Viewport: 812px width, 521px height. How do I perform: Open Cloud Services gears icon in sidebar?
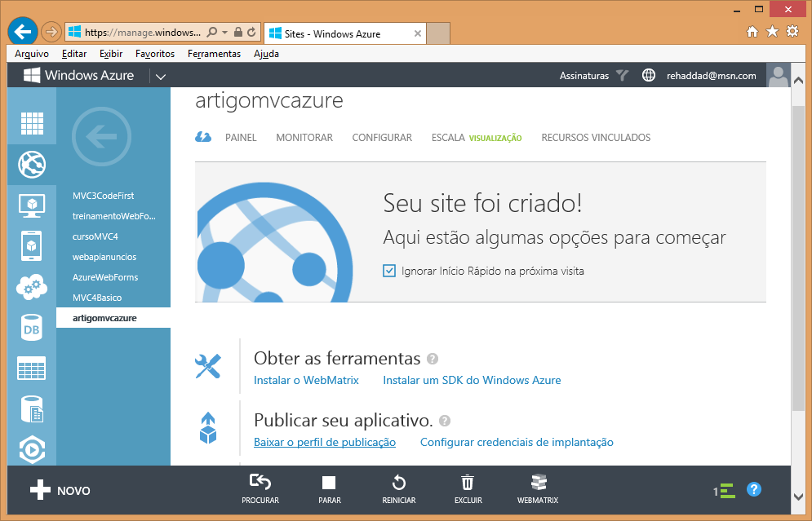click(x=32, y=287)
